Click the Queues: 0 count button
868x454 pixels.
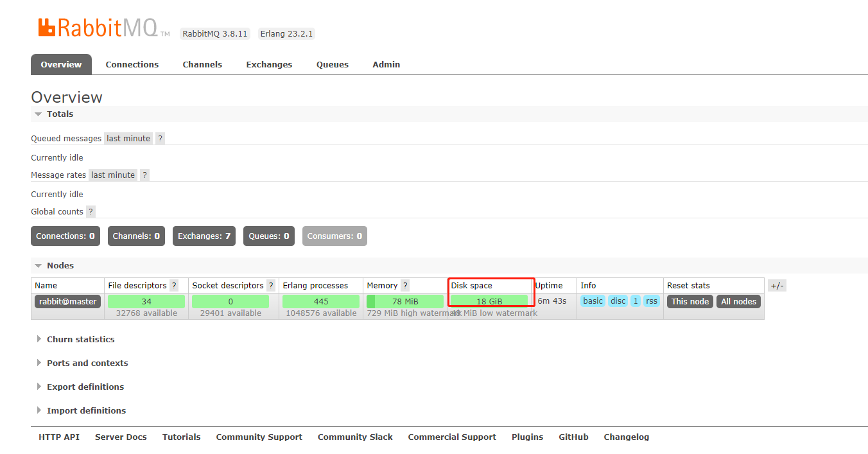point(269,236)
